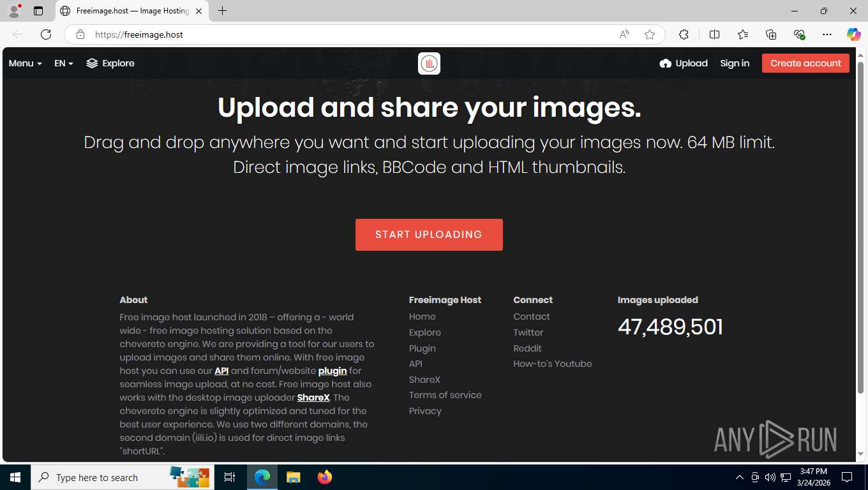Open volume speaker tray icon

click(770, 477)
